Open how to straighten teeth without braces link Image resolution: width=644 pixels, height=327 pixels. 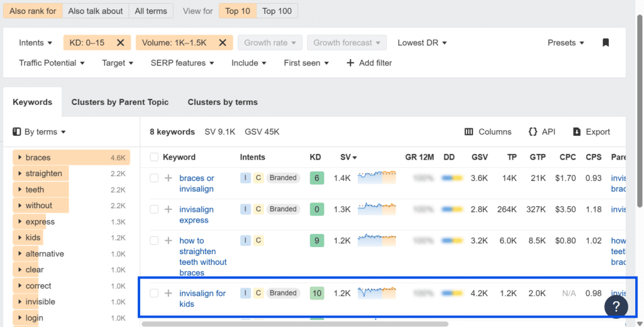pos(203,257)
